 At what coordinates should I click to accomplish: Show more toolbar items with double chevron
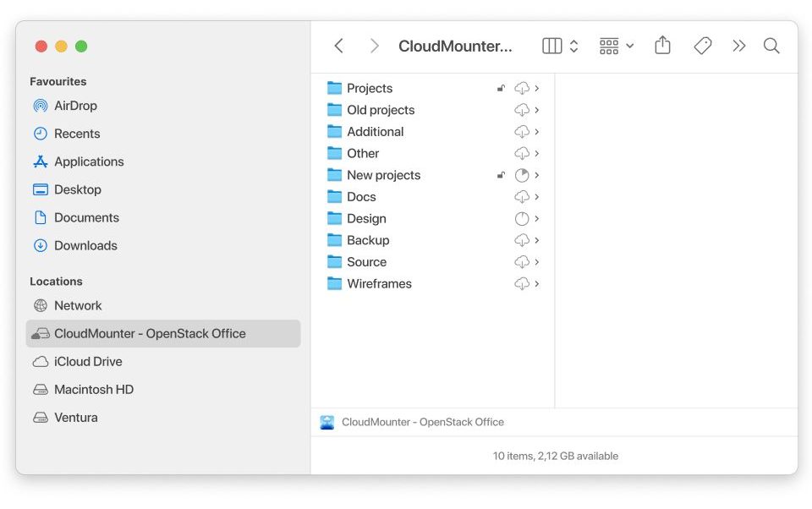(x=739, y=47)
